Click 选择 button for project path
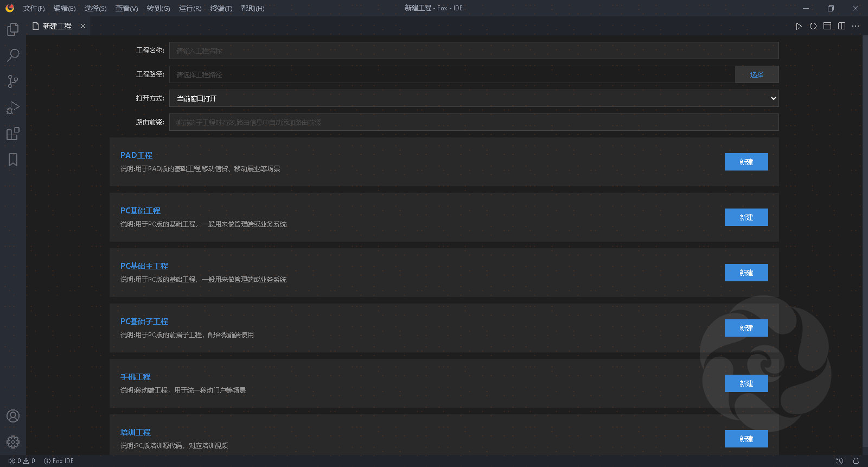 [756, 74]
